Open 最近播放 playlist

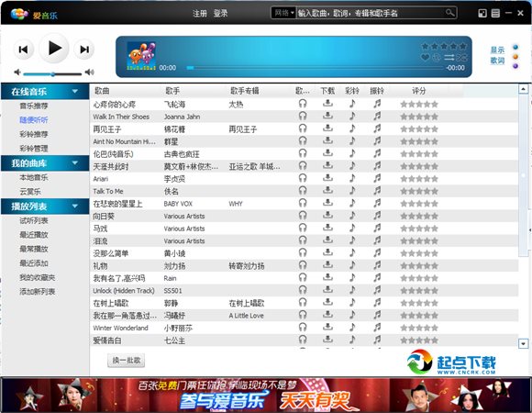(x=34, y=235)
